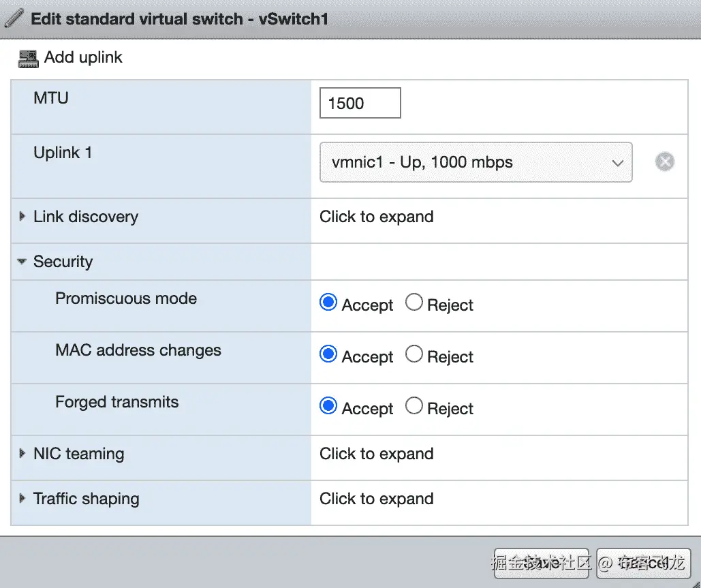Click "Click to expand" beside Link discovery

[x=376, y=217]
